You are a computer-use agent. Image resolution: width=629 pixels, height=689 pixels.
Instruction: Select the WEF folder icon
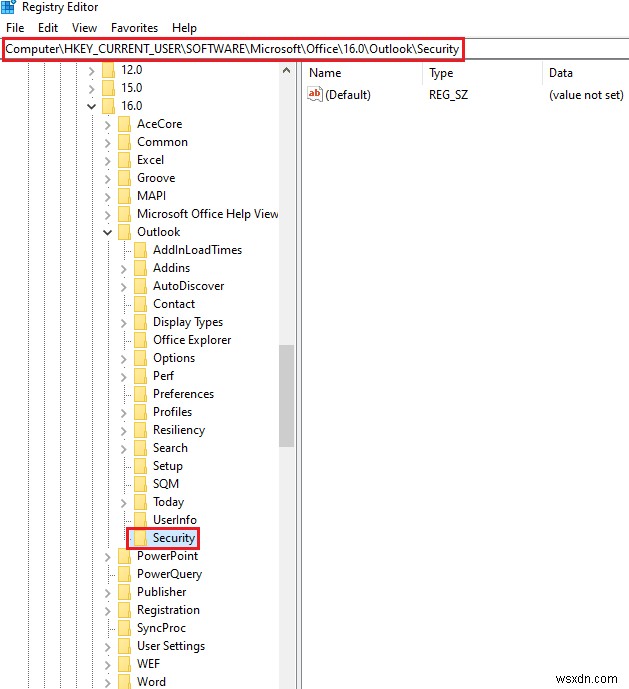pos(124,664)
